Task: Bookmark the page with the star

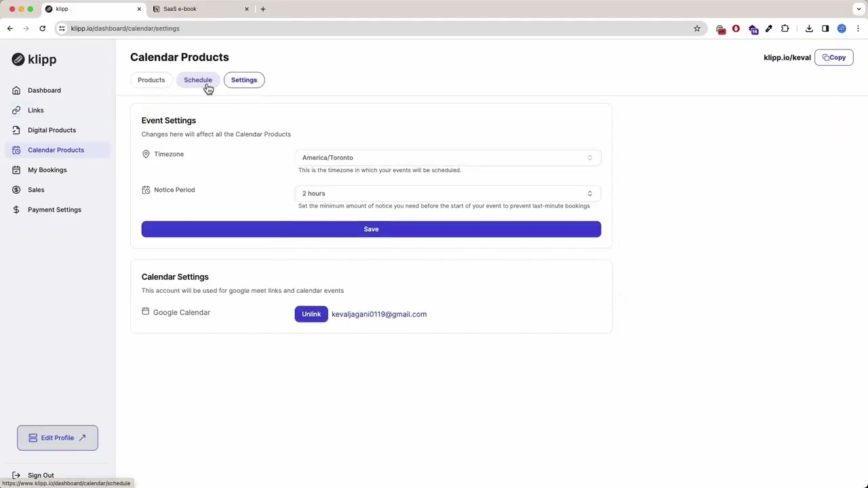Action: click(697, 28)
